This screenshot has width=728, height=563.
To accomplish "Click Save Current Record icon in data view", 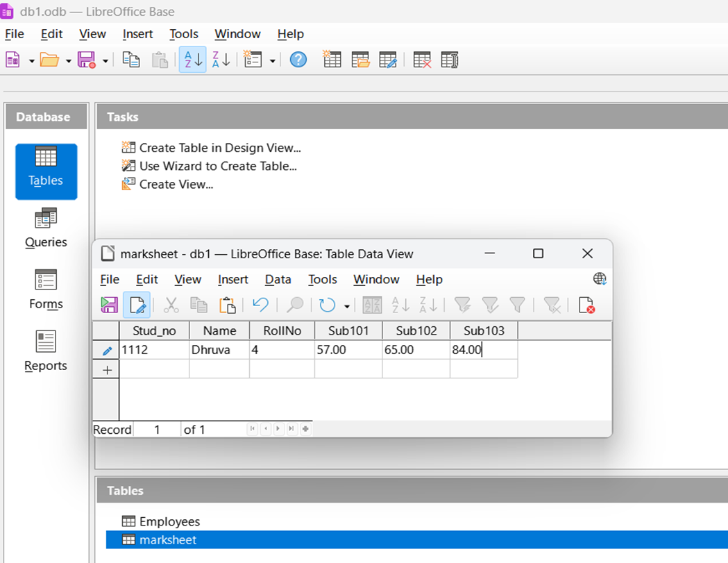I will pos(109,305).
